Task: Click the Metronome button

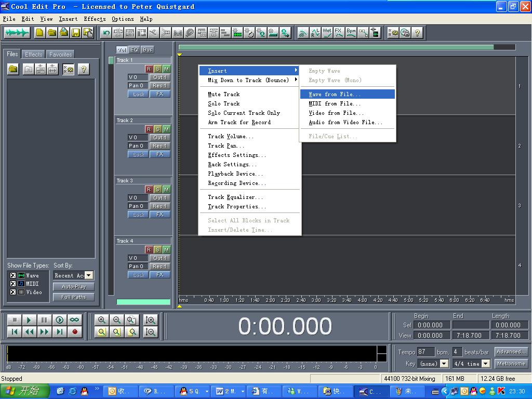Action: 511,364
